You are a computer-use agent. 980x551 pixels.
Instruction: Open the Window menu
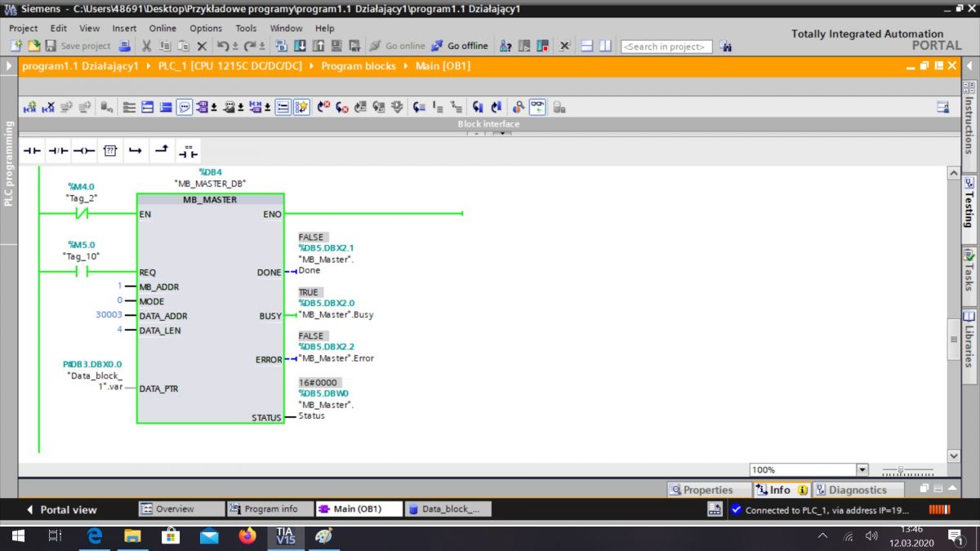tap(286, 28)
